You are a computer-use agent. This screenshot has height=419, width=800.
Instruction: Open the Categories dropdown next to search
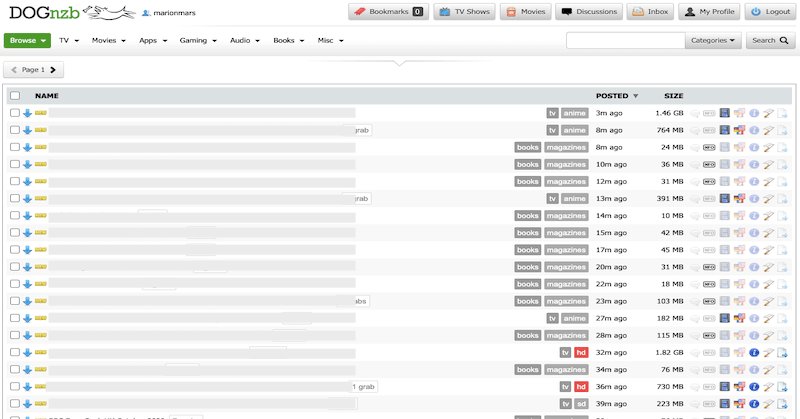713,40
